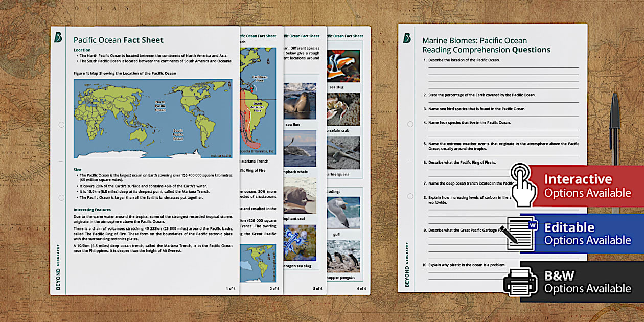Click the marine iguana photo
Image resolution: width=644 pixels, height=322 pixels.
tap(343, 153)
